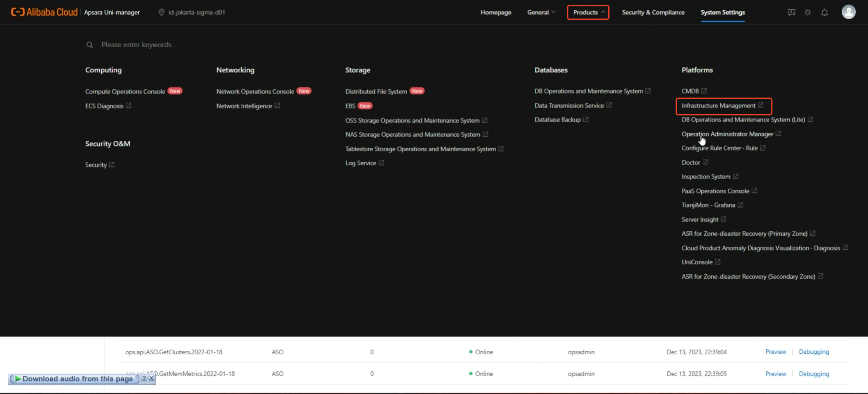Viewport: 868px width, 394px height.
Task: Select ops.api.ASO.GetClusters.2022-01-18 cell
Action: 174,352
